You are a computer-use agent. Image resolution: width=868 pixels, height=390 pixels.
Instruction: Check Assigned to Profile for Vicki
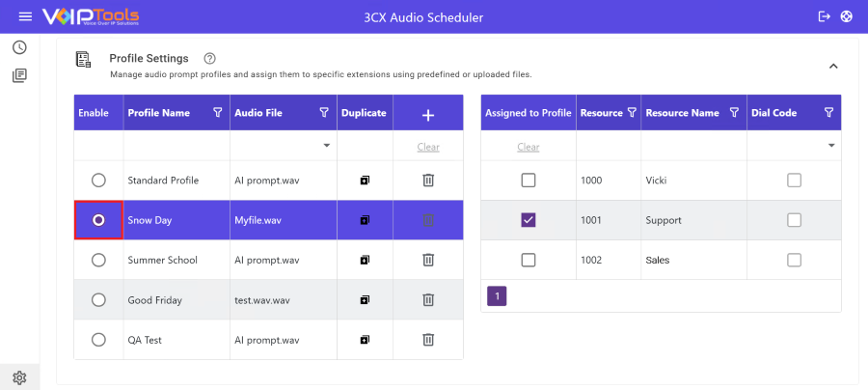tap(529, 181)
